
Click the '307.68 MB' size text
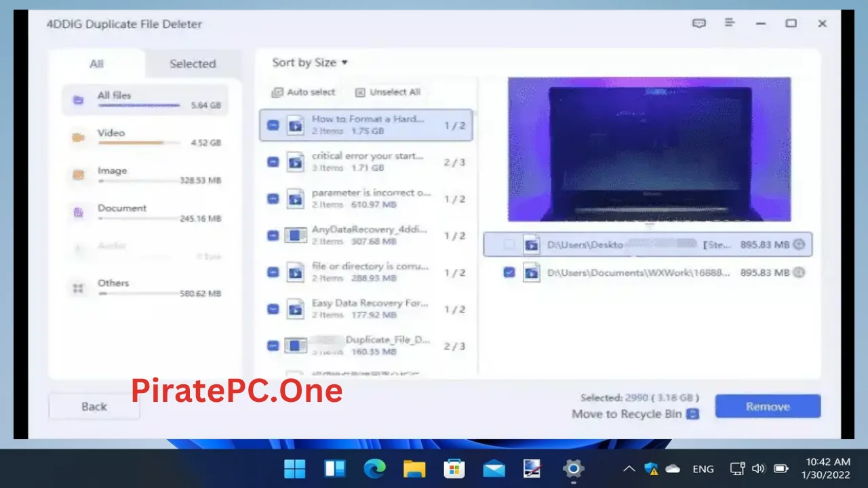(x=374, y=241)
